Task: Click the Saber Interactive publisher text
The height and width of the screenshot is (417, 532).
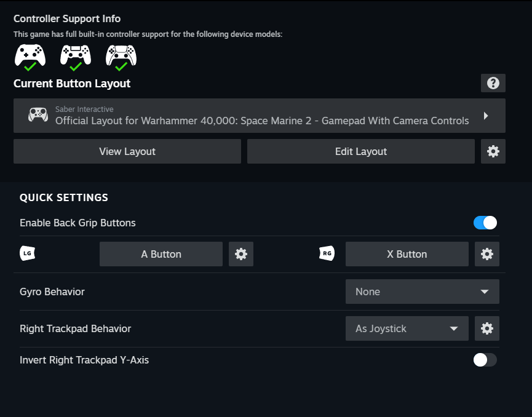Action: (84, 109)
